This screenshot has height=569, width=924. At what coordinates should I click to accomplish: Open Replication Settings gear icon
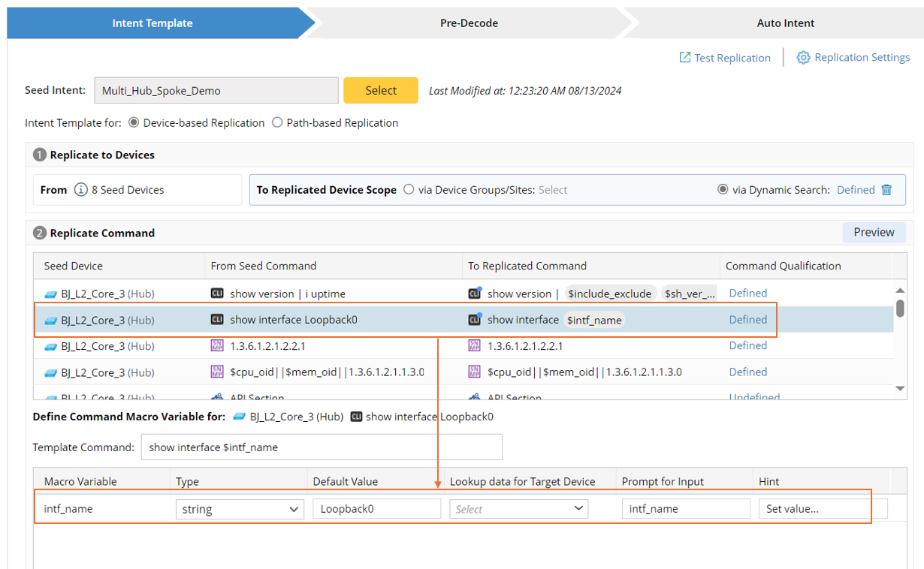(803, 58)
